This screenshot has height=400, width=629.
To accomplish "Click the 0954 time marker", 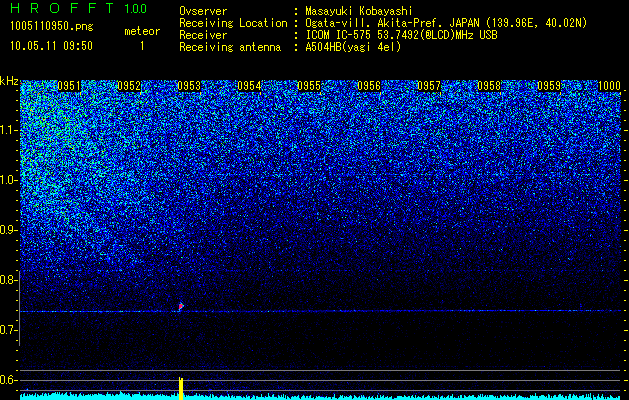I will click(249, 86).
